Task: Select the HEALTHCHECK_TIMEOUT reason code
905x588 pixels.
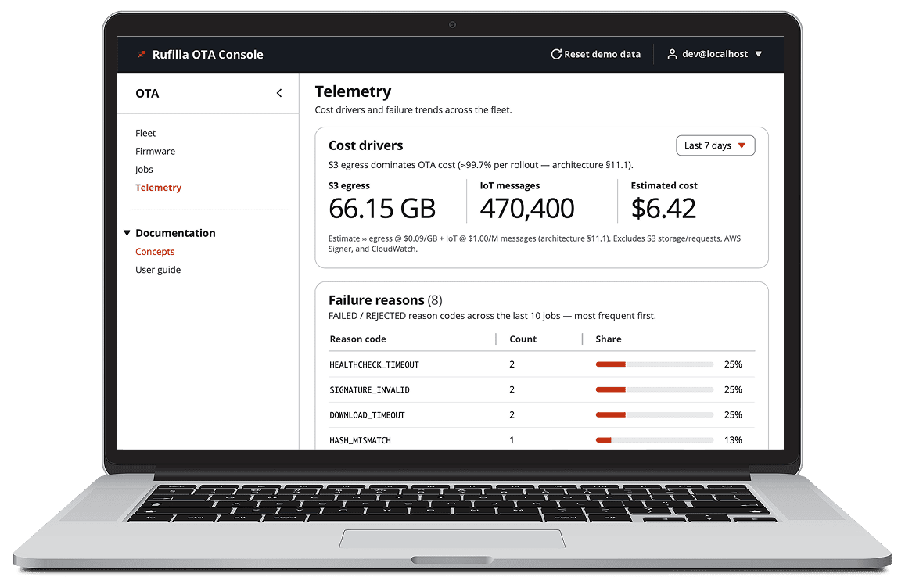Action: tap(374, 364)
